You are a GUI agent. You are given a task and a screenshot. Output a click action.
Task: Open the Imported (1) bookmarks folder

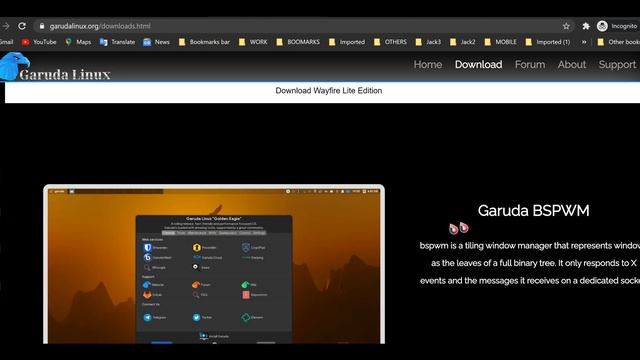tap(548, 42)
